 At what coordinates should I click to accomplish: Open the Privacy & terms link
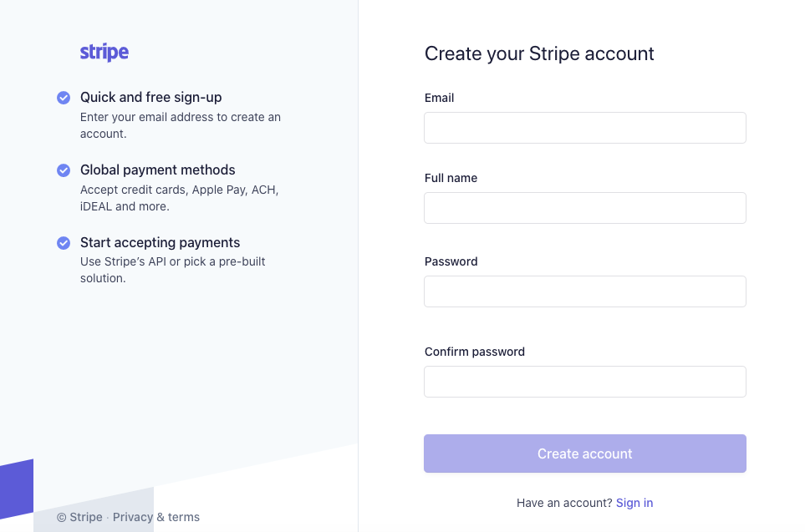coord(156,517)
